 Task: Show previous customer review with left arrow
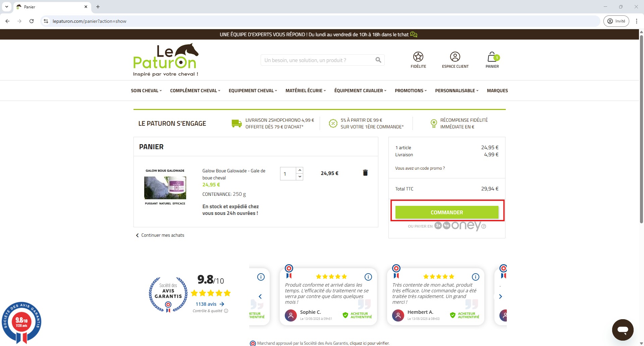tap(260, 296)
